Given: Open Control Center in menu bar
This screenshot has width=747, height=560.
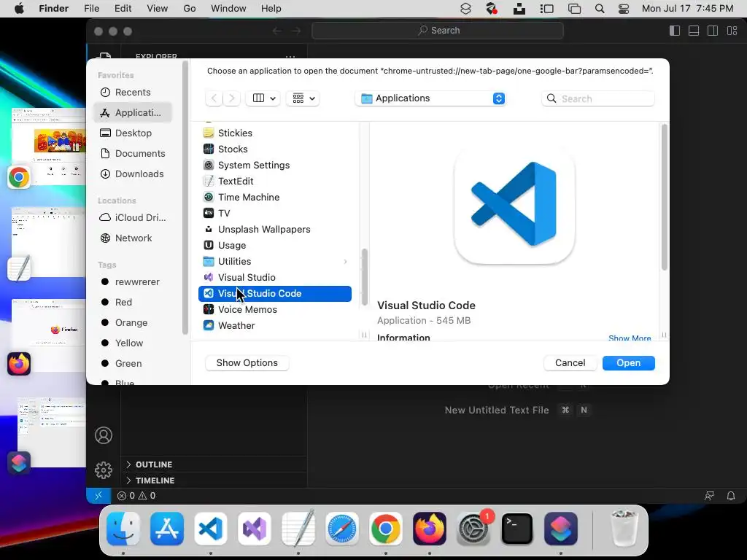Looking at the screenshot, I should click(x=624, y=9).
